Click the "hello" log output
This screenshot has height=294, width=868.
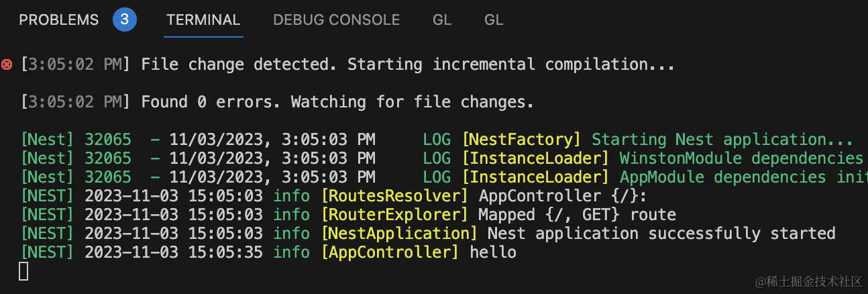493,252
